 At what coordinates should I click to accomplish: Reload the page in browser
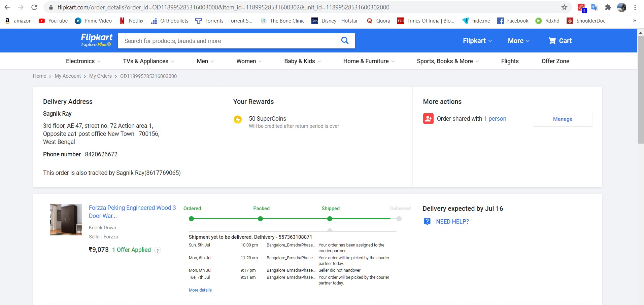pos(34,7)
